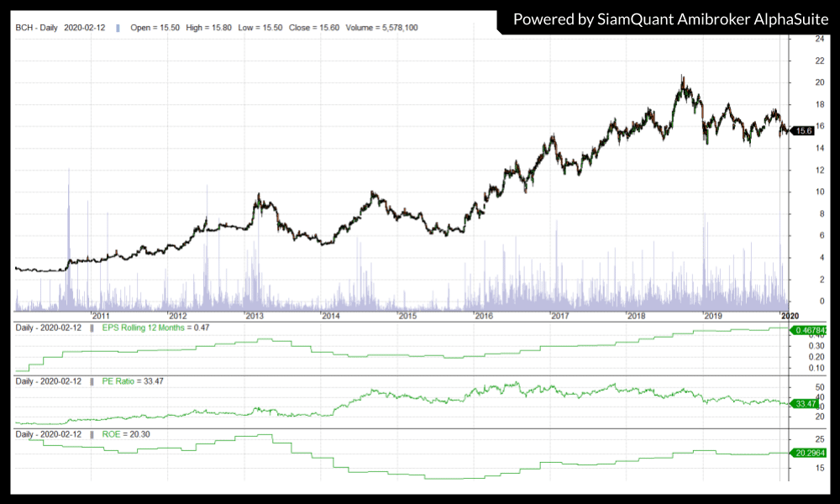Jump to the 2018 time axis label
The width and height of the screenshot is (840, 504).
(x=636, y=316)
